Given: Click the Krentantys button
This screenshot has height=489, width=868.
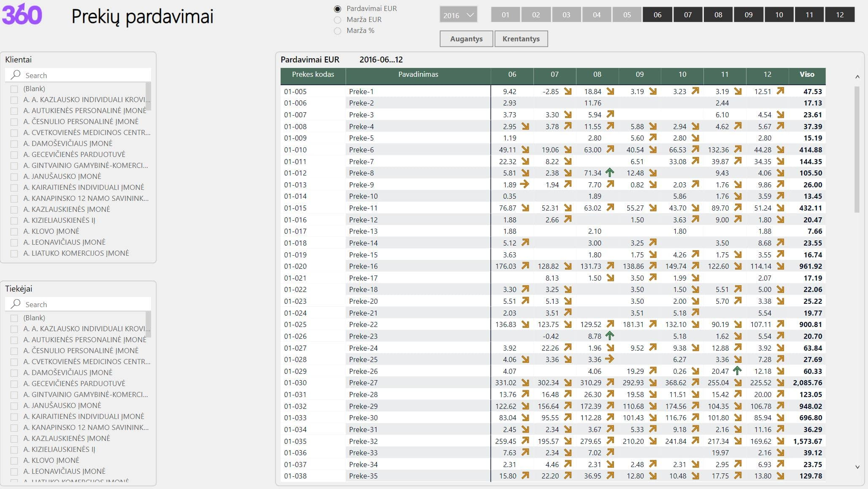Looking at the screenshot, I should 521,39.
